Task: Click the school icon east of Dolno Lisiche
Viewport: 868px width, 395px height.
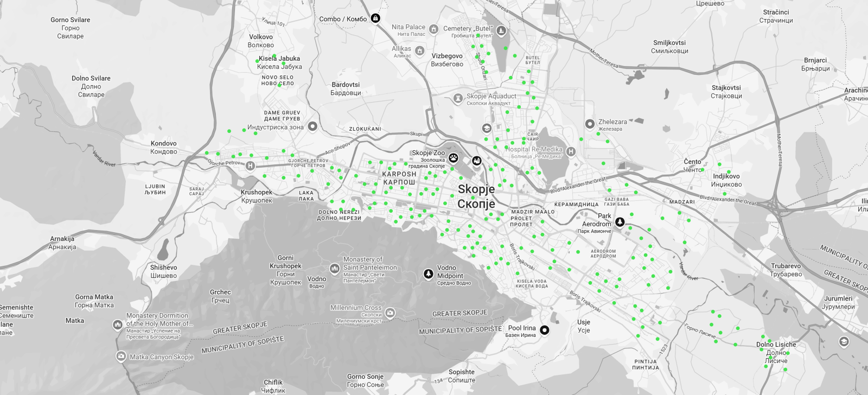Action: 844,341
